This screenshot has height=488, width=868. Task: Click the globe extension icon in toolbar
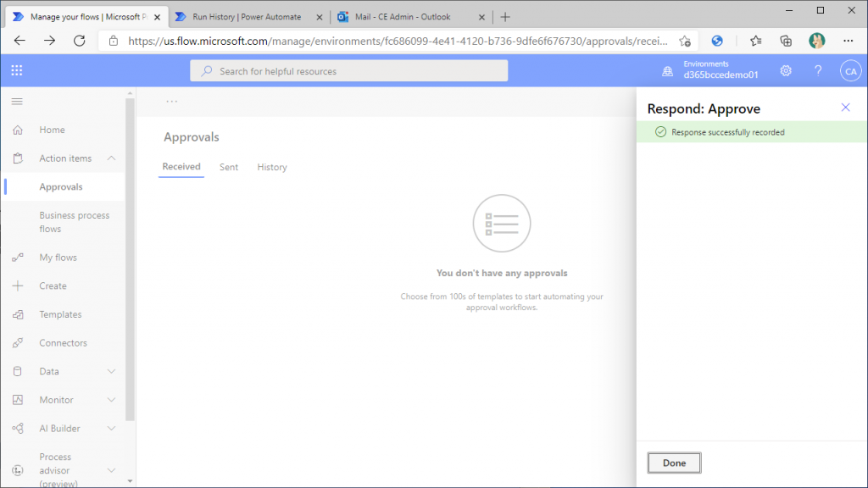pos(717,41)
